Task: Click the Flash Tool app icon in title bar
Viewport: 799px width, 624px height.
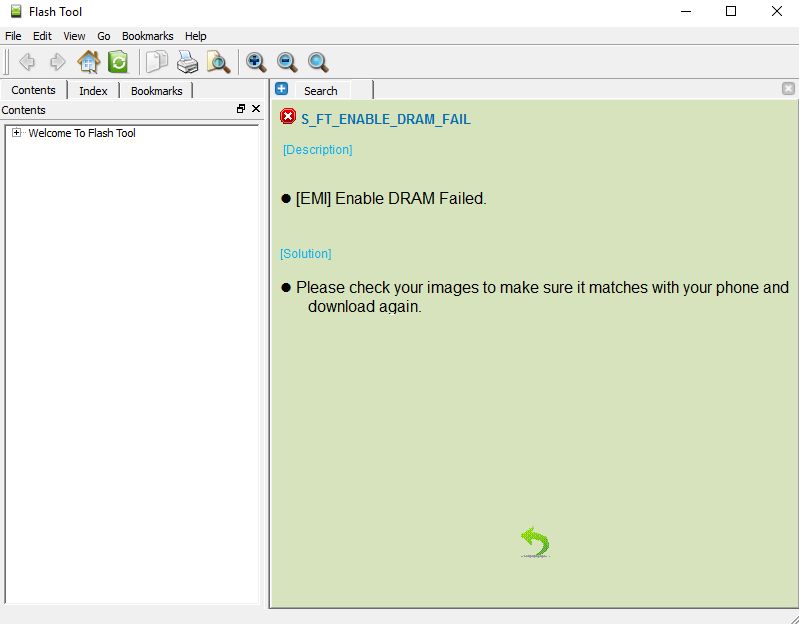Action: click(x=16, y=11)
